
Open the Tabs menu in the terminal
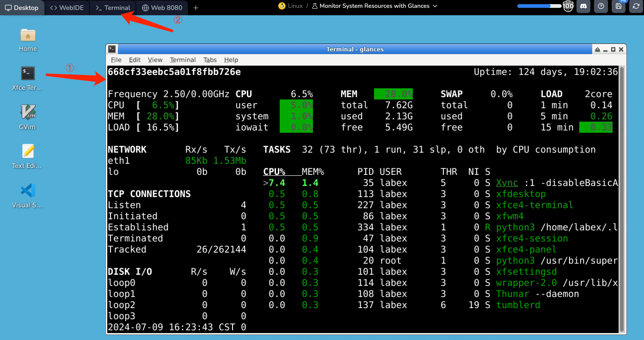209,60
